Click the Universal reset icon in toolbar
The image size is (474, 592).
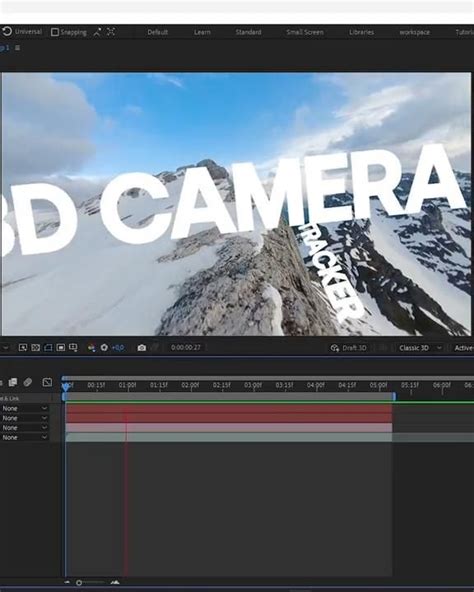click(x=7, y=31)
